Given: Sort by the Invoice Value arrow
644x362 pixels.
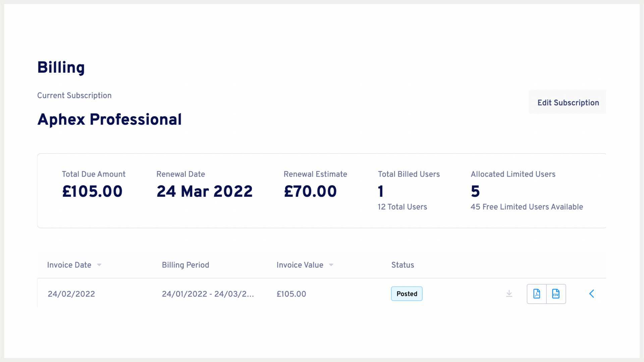Looking at the screenshot, I should coord(331,265).
